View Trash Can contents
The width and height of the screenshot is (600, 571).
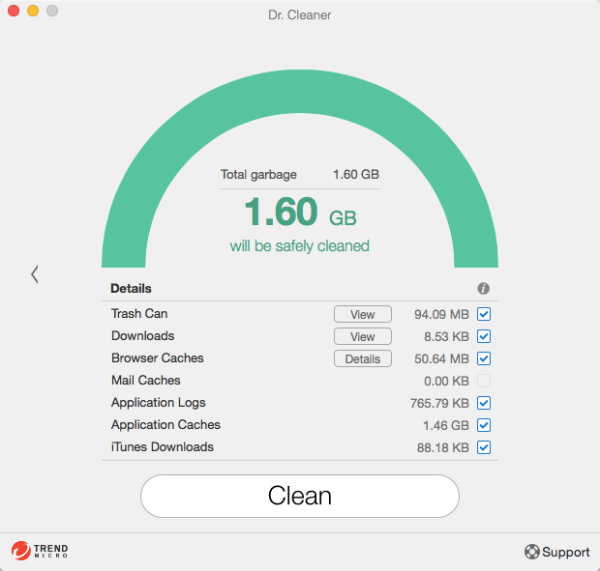point(363,314)
